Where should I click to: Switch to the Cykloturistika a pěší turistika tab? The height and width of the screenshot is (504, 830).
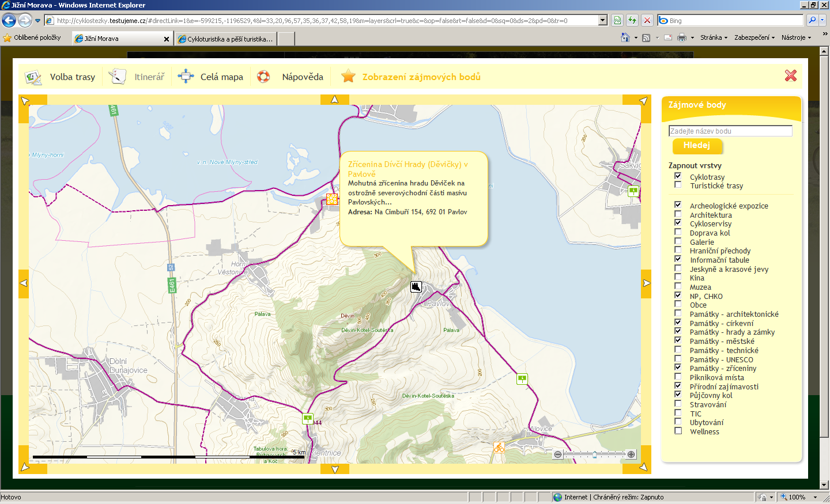pos(227,39)
